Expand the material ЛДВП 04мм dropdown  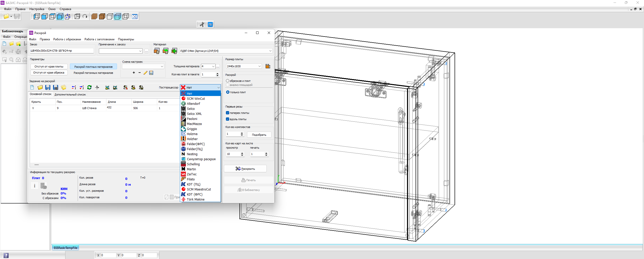point(270,51)
